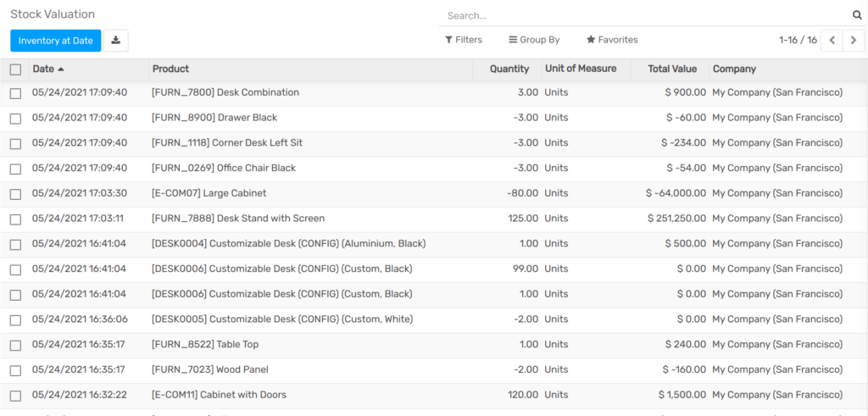Open the [FURN_0269] Office Chair Black record
The height and width of the screenshot is (416, 868).
[224, 168]
